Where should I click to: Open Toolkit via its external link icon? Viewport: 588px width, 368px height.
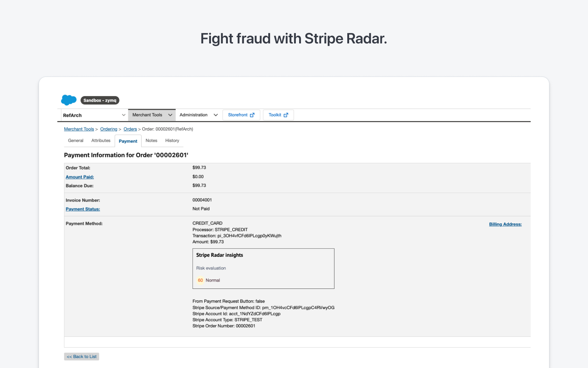[x=286, y=115]
